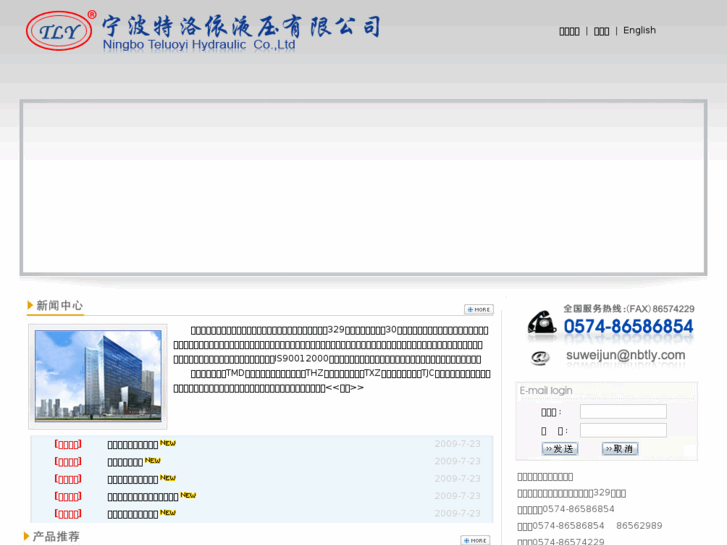Click the suweijun@nbtly.com email address
The width and height of the screenshot is (727, 545).
click(x=625, y=355)
